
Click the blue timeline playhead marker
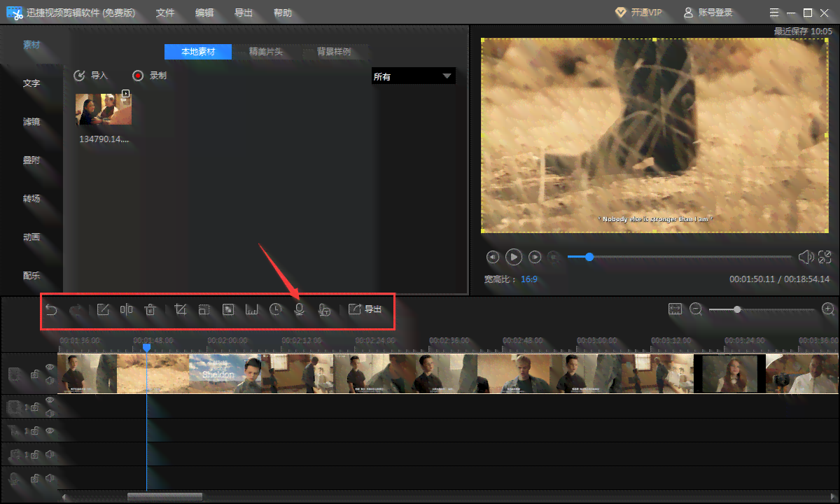coord(146,347)
